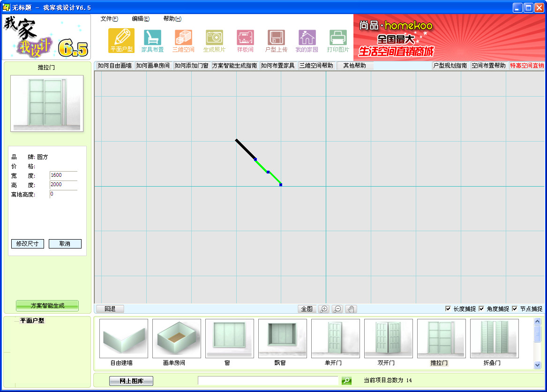Viewport: 547px width, 392px height.
Task: Disable the 节点捕捉 node snap checkbox
Action: [x=514, y=309]
